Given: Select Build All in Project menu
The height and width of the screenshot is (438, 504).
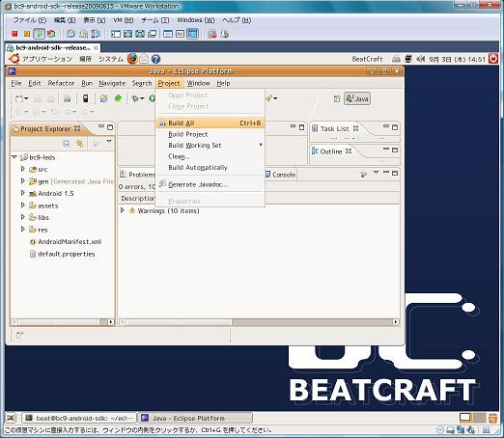Looking at the screenshot, I should (x=210, y=123).
